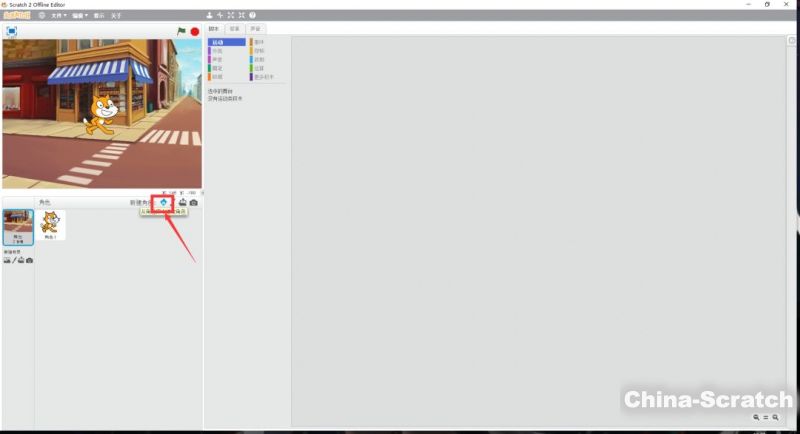Viewport: 800px width, 434px height.
Task: Click the globe language icon
Action: 41,16
